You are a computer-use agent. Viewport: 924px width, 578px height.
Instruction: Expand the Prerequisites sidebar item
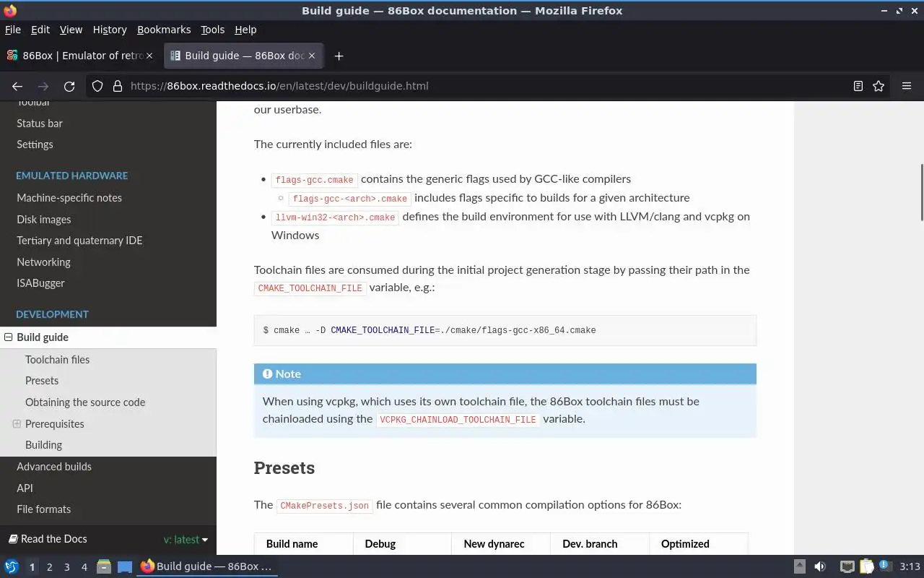tap(17, 424)
